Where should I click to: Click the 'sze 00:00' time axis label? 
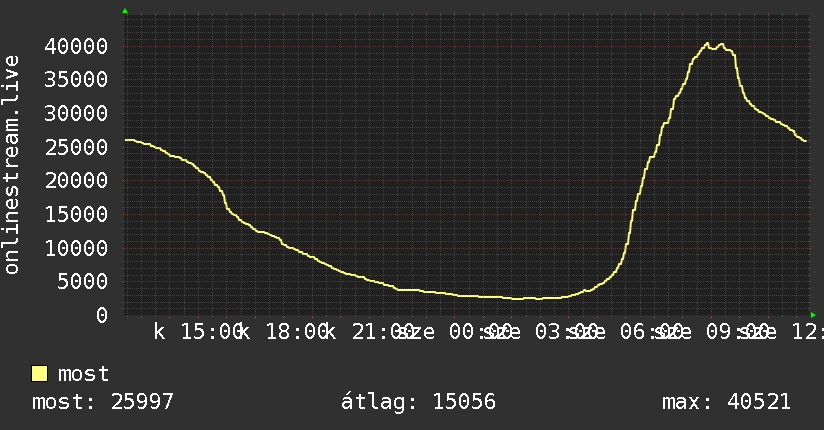pos(455,332)
